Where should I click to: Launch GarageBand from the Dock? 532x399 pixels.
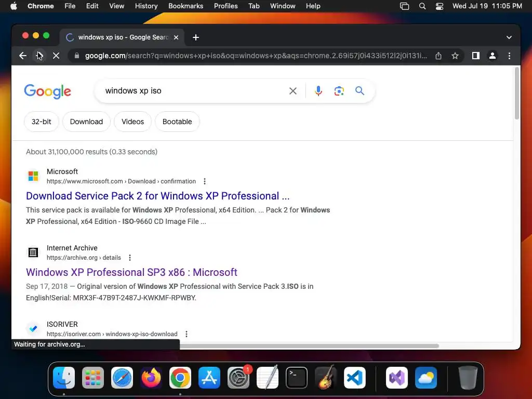tap(326, 378)
